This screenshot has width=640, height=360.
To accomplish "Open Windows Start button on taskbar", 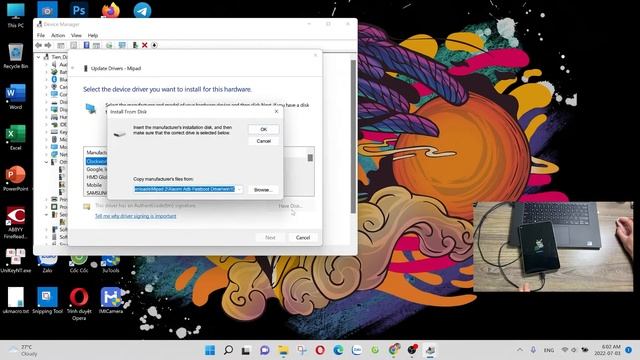I will (210, 350).
